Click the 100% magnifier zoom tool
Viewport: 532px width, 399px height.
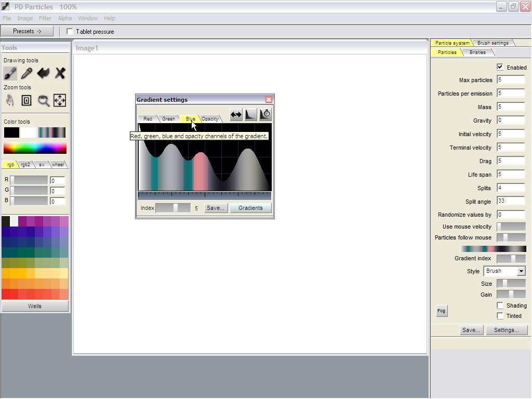pyautogui.click(x=43, y=100)
